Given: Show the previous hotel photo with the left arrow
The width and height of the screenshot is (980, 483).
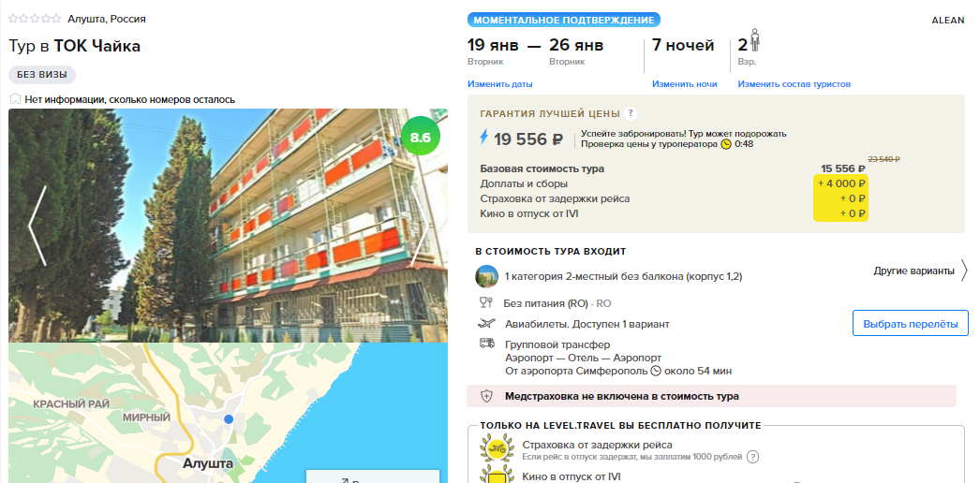Looking at the screenshot, I should click(x=37, y=226).
